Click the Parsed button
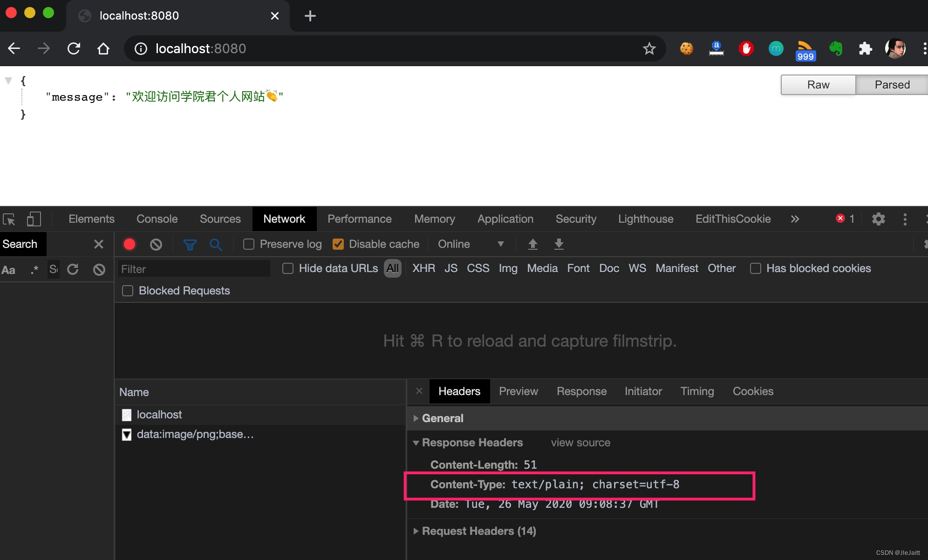 (891, 84)
